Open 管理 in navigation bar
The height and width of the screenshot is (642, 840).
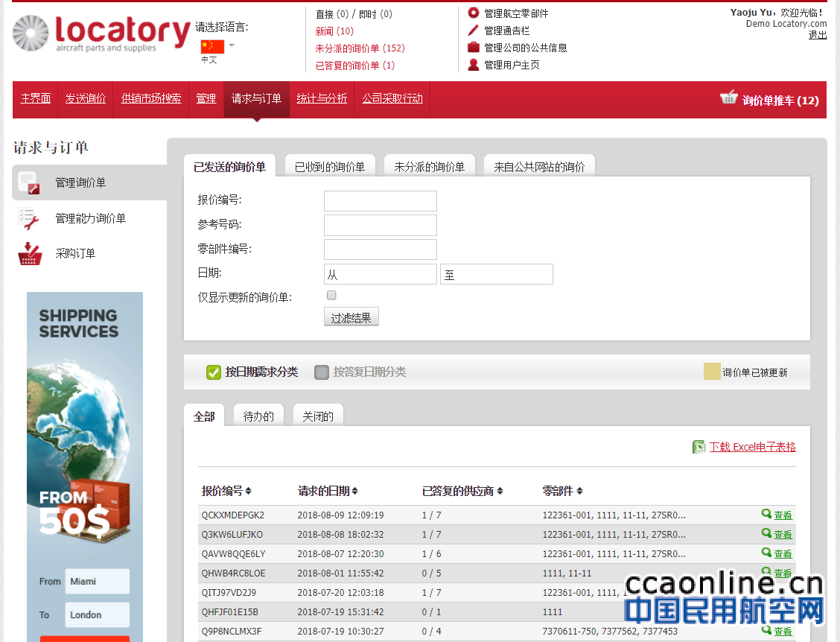(x=206, y=98)
